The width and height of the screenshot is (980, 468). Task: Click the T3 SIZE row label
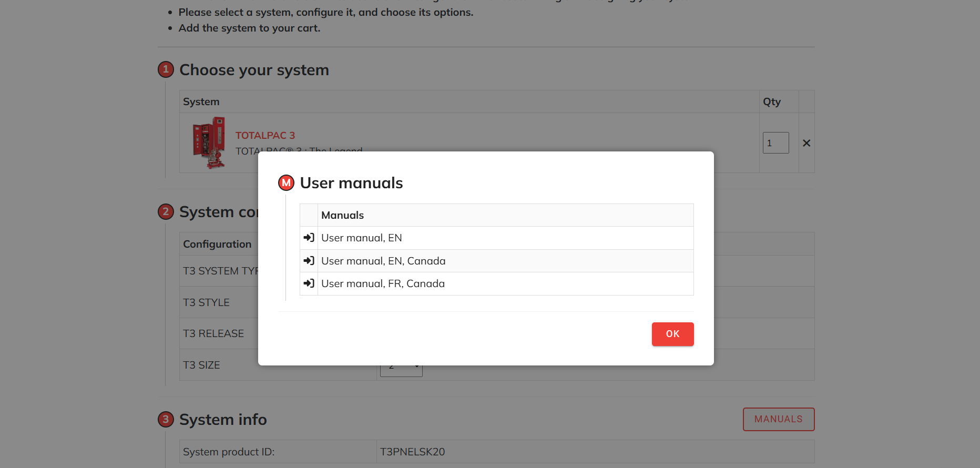click(201, 365)
